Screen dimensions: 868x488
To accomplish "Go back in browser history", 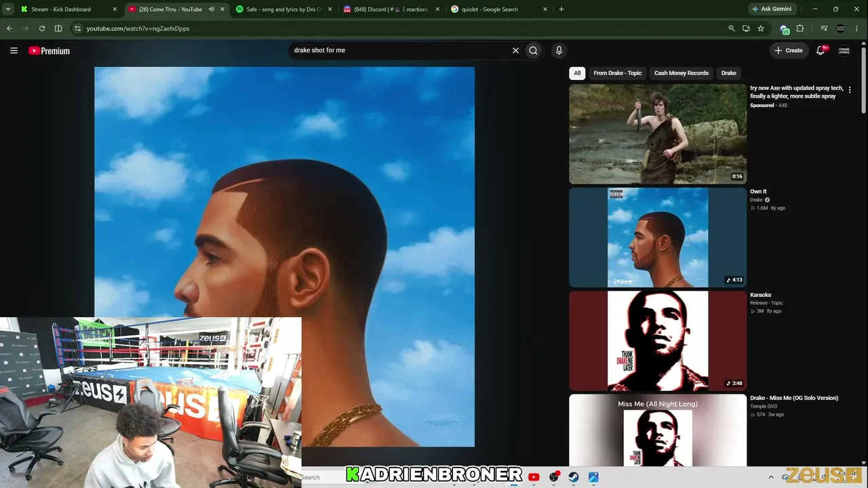I will 9,28.
